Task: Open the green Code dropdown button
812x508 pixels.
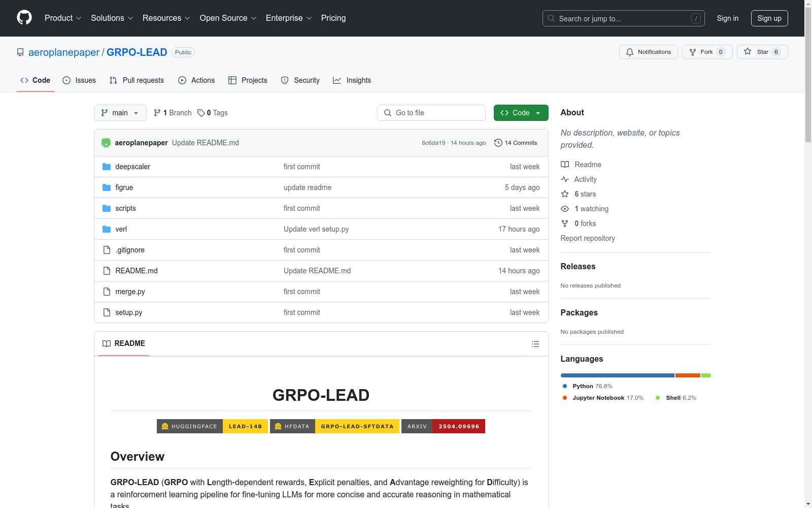Action: (x=521, y=113)
